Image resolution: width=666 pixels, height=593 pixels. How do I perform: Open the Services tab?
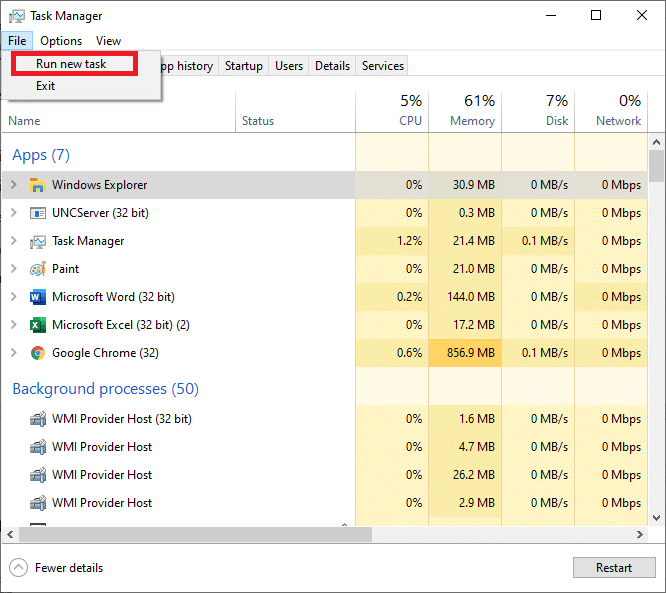(x=383, y=66)
